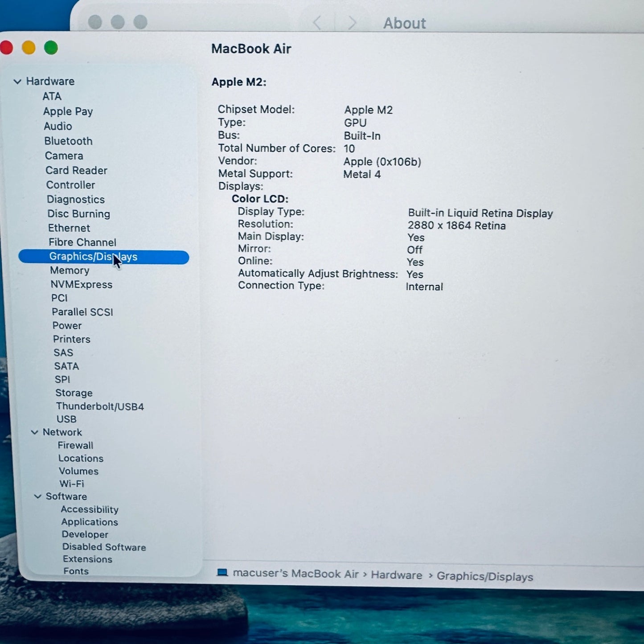Image resolution: width=644 pixels, height=644 pixels.
Task: Select USB in the sidebar
Action: click(66, 419)
